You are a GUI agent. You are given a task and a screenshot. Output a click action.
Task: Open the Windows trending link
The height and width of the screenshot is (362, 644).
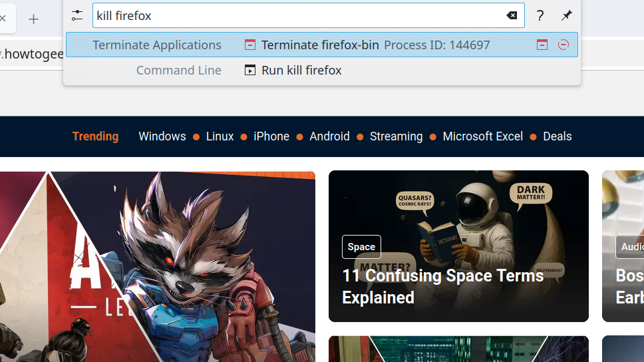click(162, 136)
